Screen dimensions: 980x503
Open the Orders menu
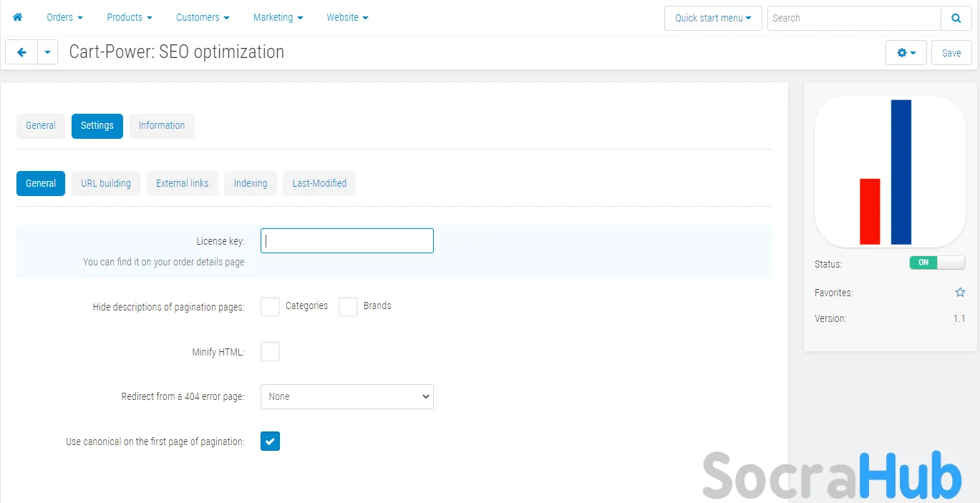tap(64, 17)
